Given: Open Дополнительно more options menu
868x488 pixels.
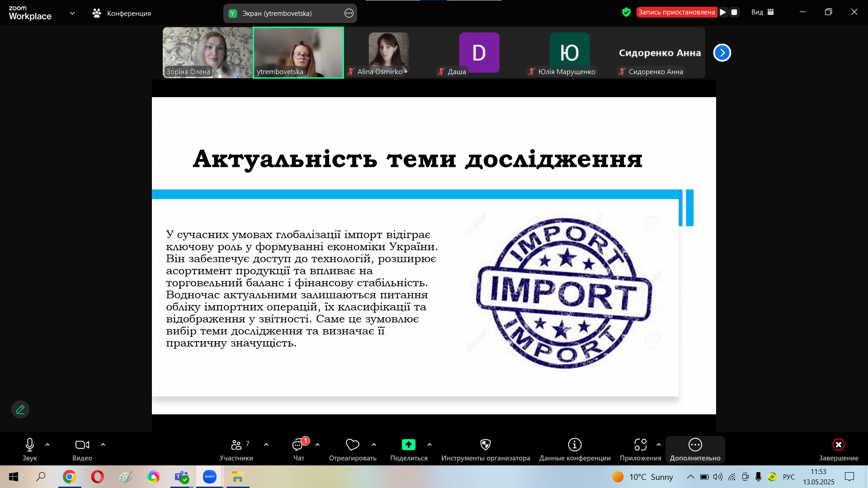Looking at the screenshot, I should pyautogui.click(x=695, y=445).
